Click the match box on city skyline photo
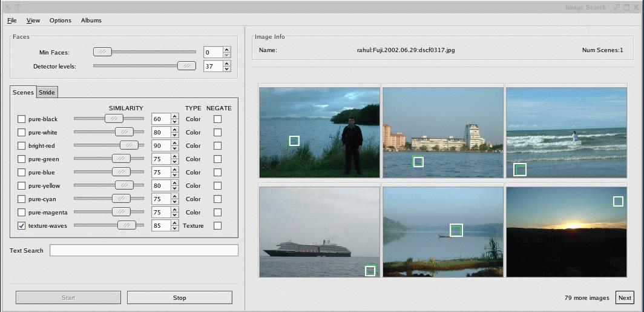This screenshot has width=644, height=312. click(418, 161)
